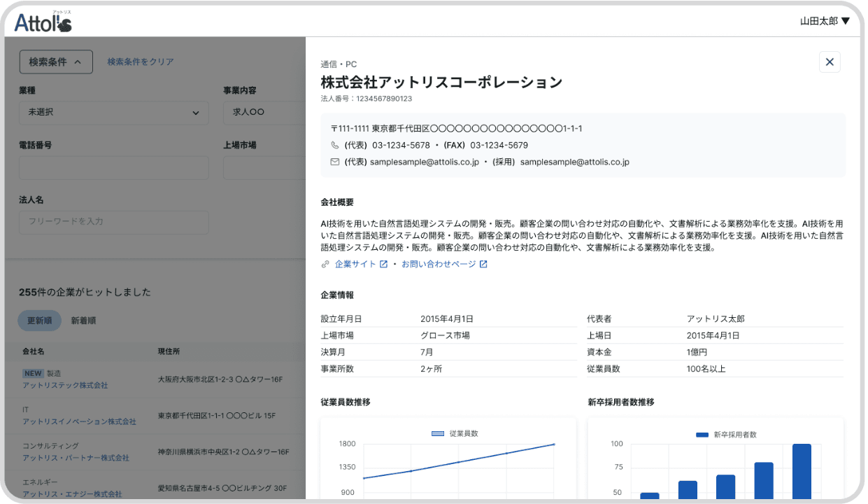Screen dimensions: 868x504
Task: Open the 業種 dropdown showing 未選択
Action: 113,113
